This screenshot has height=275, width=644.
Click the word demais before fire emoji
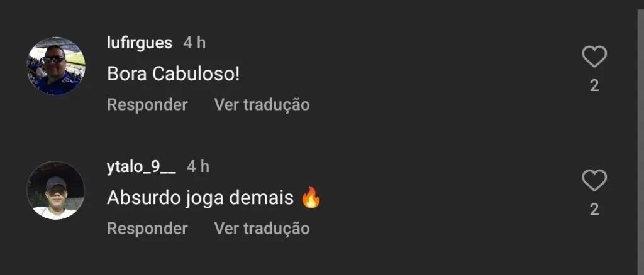pyautogui.click(x=261, y=198)
